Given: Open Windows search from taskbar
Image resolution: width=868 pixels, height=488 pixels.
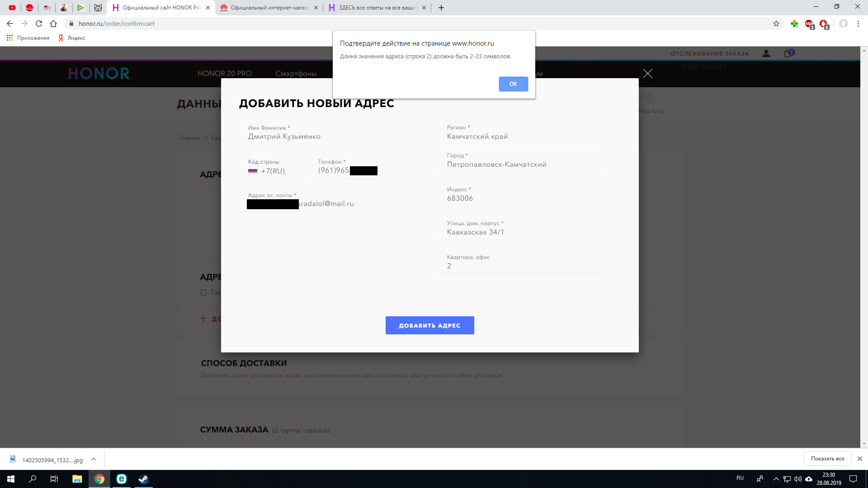Looking at the screenshot, I should click(x=33, y=479).
